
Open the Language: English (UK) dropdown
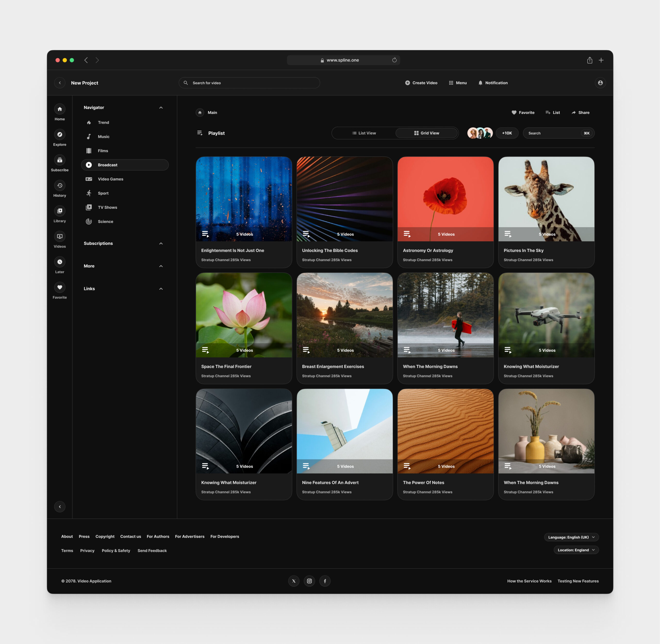(571, 537)
